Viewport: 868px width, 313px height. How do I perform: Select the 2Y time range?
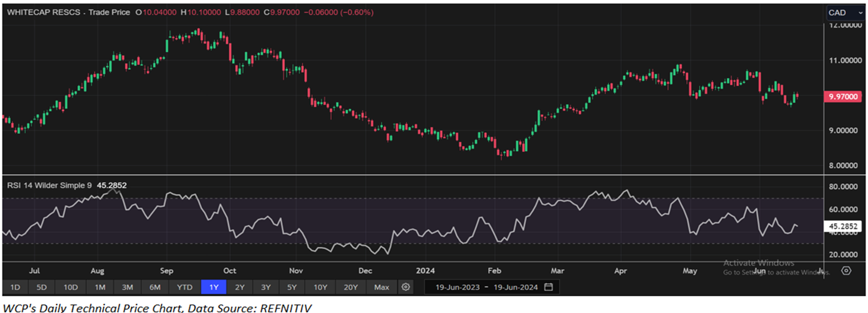point(239,287)
